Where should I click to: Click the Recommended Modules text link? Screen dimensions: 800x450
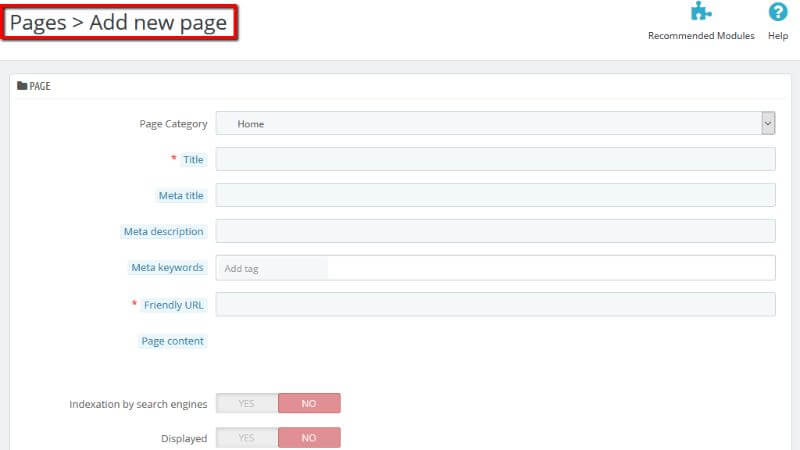click(x=701, y=36)
